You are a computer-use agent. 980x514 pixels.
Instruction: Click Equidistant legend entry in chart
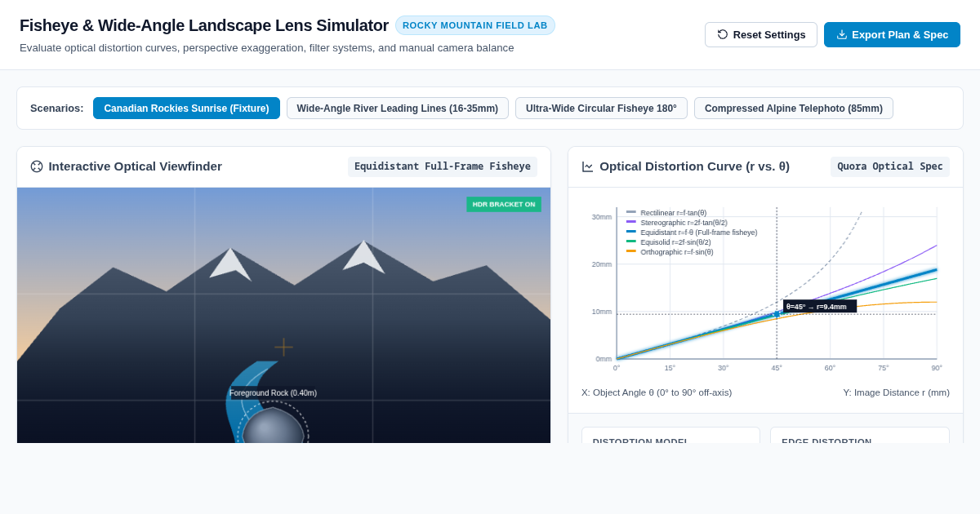point(692,233)
